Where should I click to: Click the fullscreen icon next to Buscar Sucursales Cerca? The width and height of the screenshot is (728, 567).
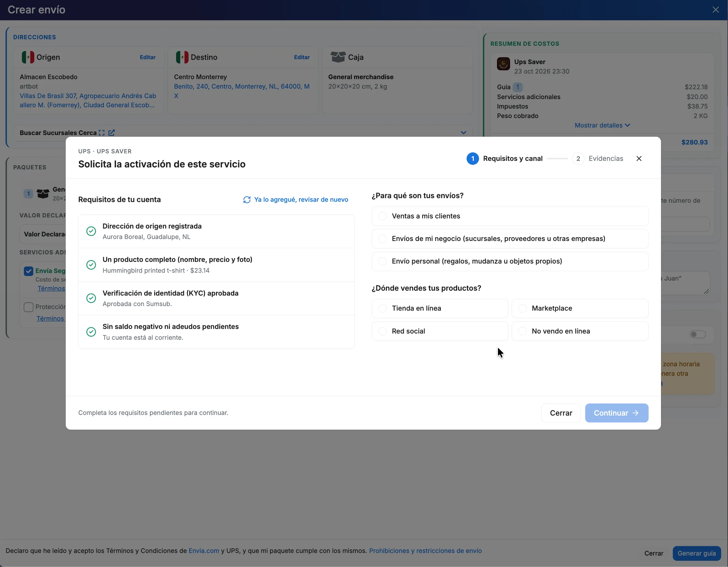[x=102, y=133]
